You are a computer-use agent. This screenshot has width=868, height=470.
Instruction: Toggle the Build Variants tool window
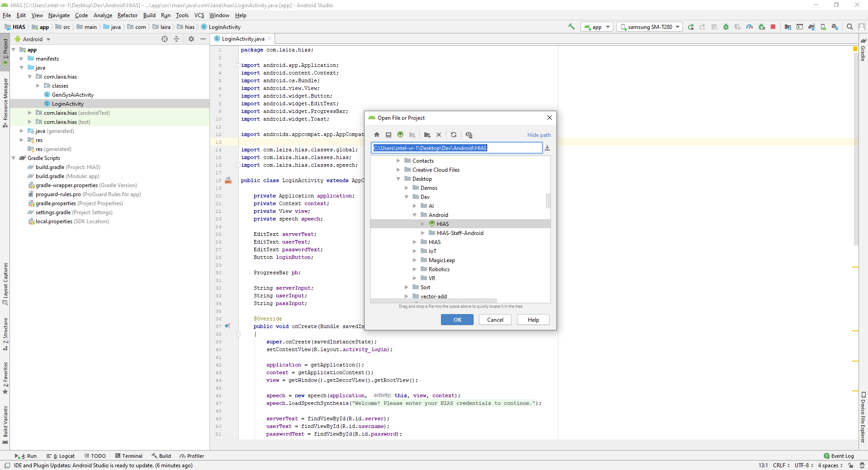pyautogui.click(x=5, y=425)
